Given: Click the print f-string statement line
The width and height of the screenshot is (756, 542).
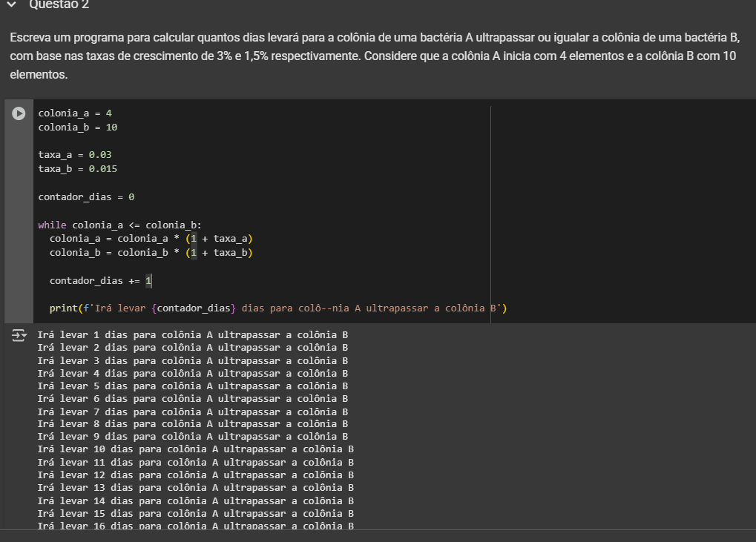Looking at the screenshot, I should (277, 308).
